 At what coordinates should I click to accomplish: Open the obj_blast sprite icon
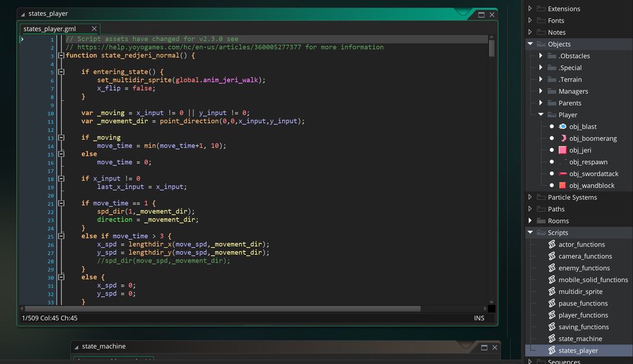[x=562, y=127]
